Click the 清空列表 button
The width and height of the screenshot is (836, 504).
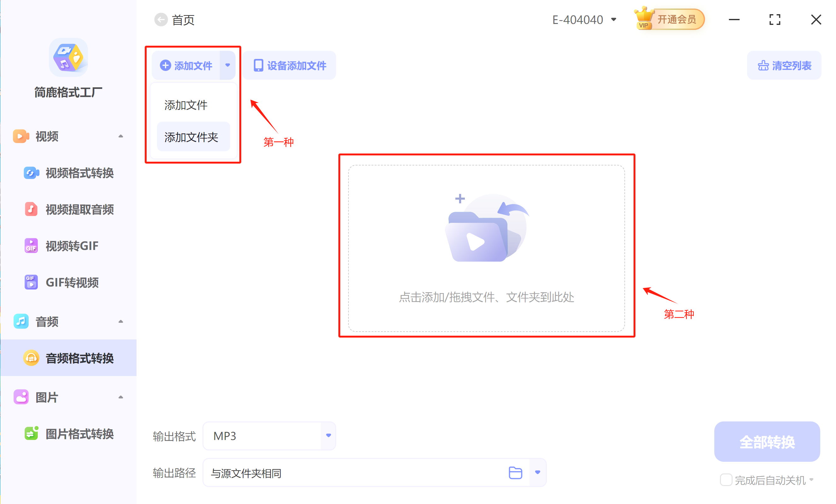[x=784, y=66]
